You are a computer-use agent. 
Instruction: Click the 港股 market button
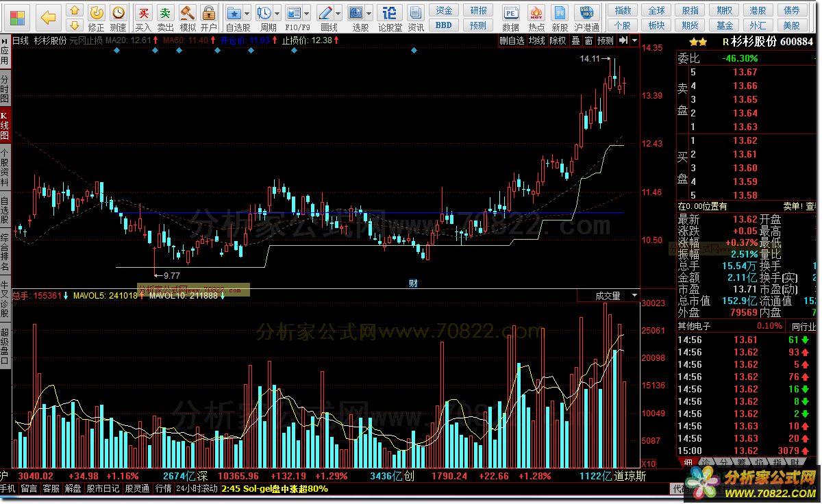pyautogui.click(x=758, y=11)
